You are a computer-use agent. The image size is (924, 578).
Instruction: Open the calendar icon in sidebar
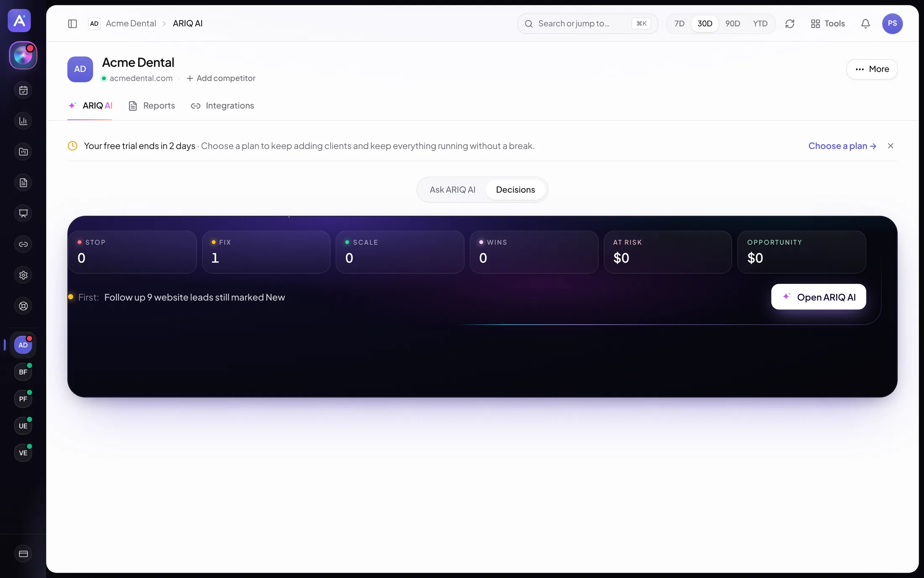[24, 90]
